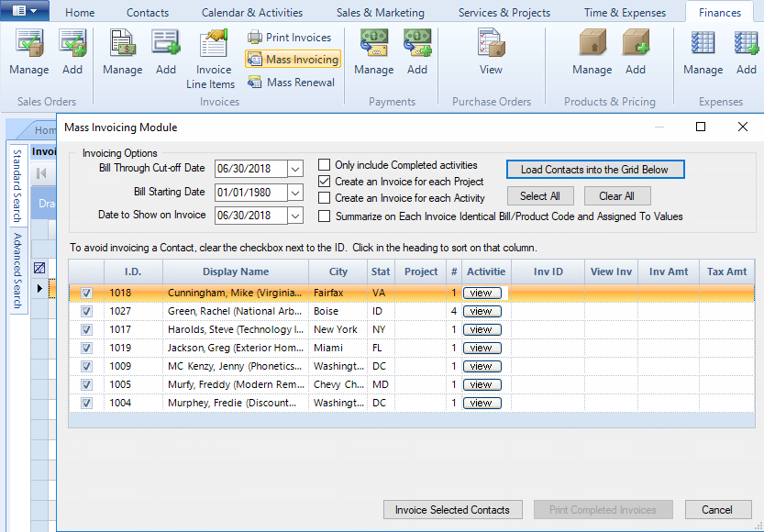Select Mass Invoicing ribbon button
Viewport: 764px width, 532px height.
[x=293, y=60]
